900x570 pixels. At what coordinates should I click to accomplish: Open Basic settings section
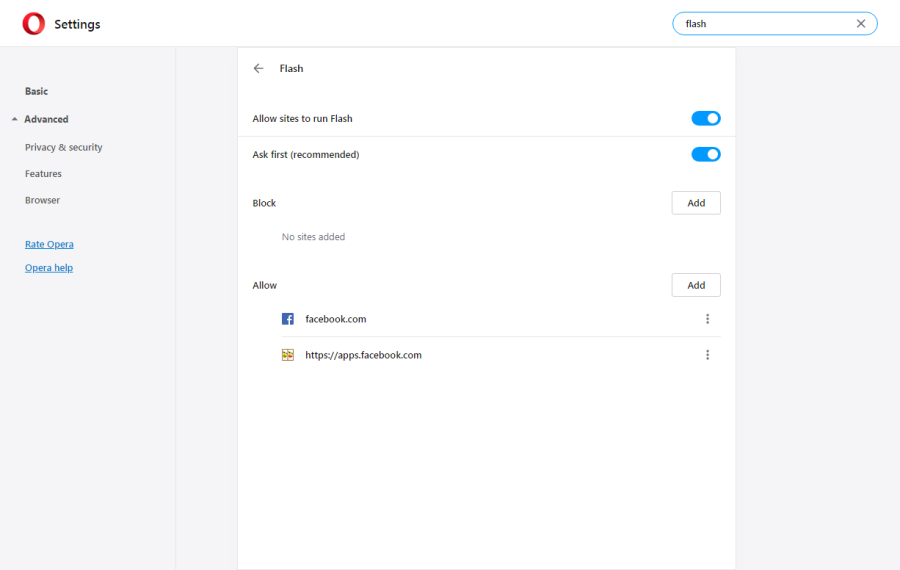(36, 91)
